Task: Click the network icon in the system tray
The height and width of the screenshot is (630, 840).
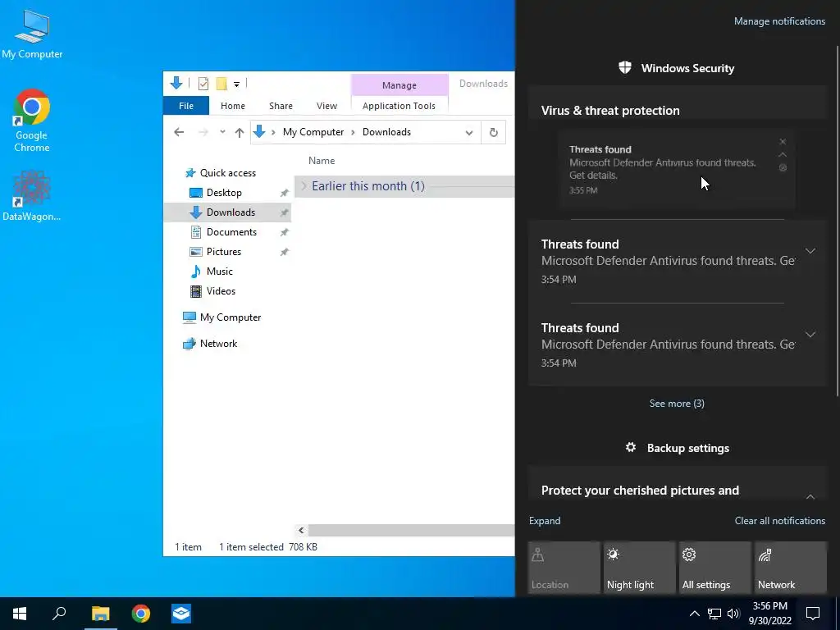Action: point(714,614)
